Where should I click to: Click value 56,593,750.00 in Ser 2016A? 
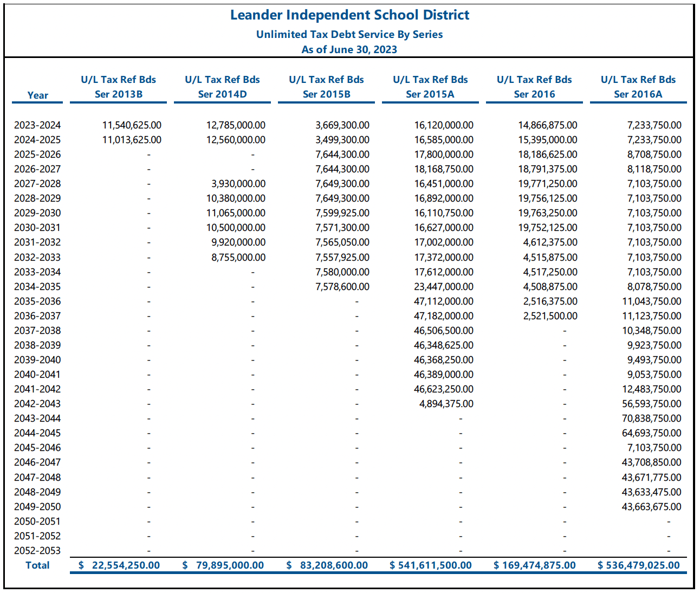[652, 404]
